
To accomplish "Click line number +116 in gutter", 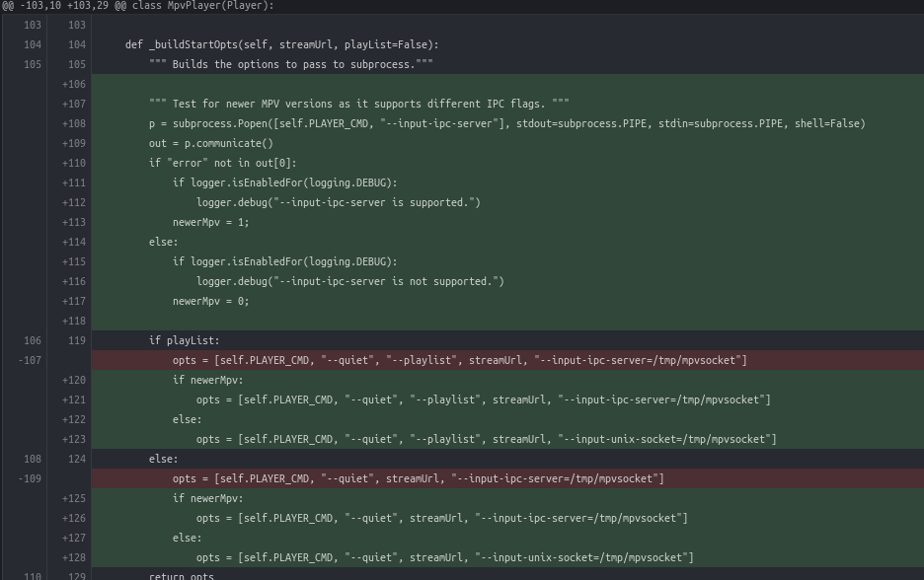I will 74,281.
